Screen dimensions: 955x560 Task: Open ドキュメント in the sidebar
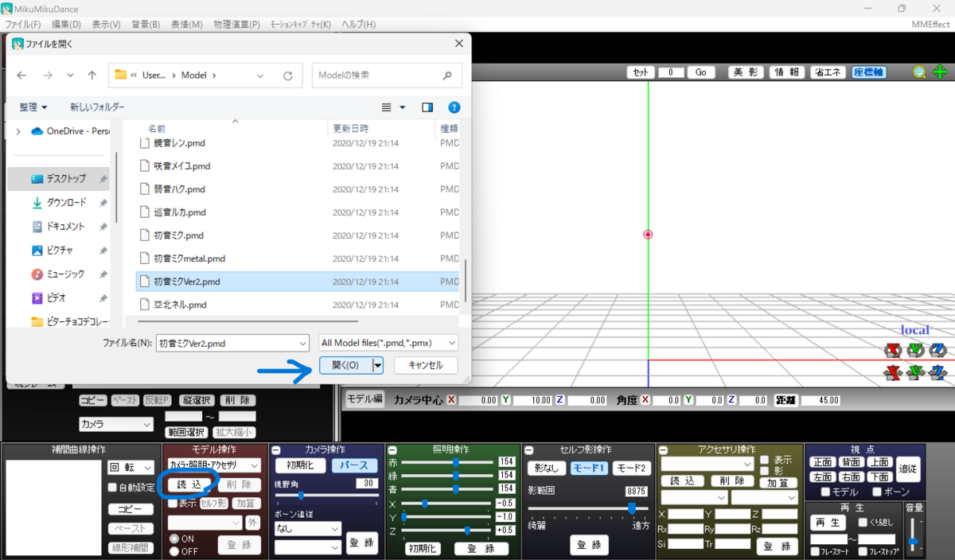click(x=58, y=227)
